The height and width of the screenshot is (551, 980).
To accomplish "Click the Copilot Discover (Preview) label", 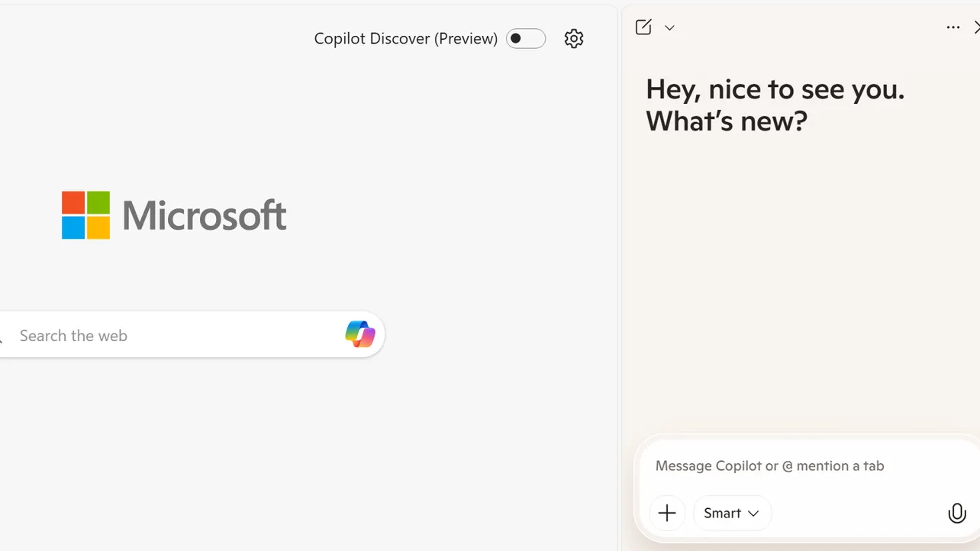I will pos(405,38).
